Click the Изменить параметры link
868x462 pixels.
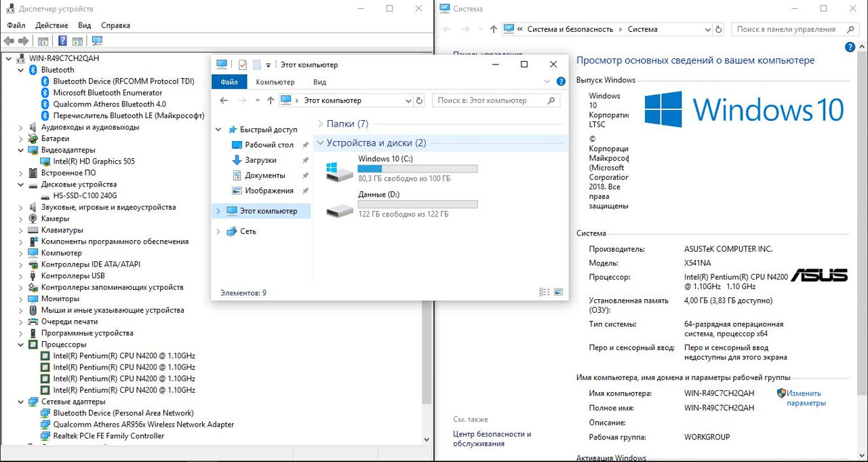tap(806, 398)
